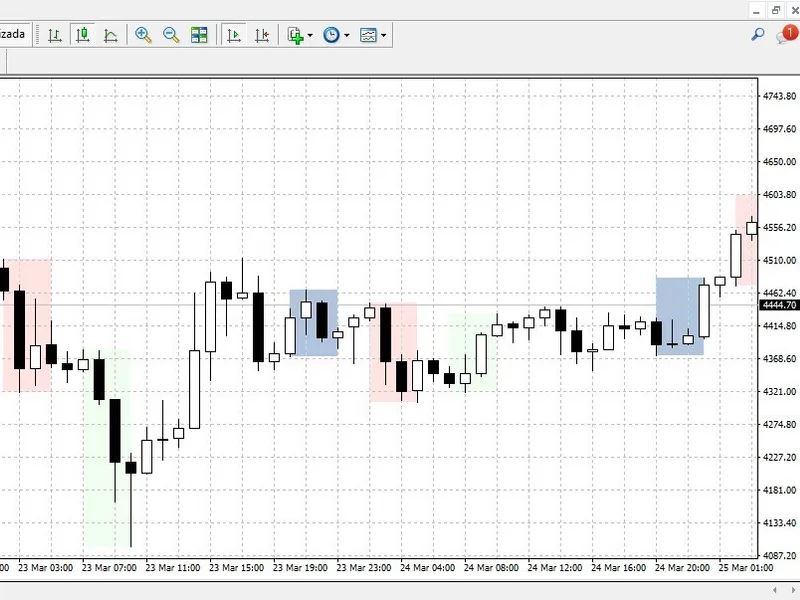The image size is (800, 600).
Task: Select the candlestick chart mode
Action: [x=83, y=35]
